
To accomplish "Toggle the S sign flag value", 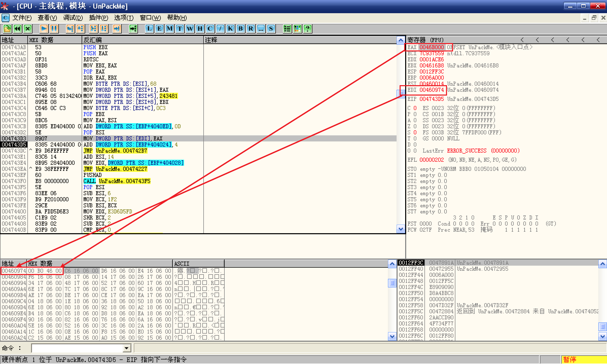I will tap(415, 133).
